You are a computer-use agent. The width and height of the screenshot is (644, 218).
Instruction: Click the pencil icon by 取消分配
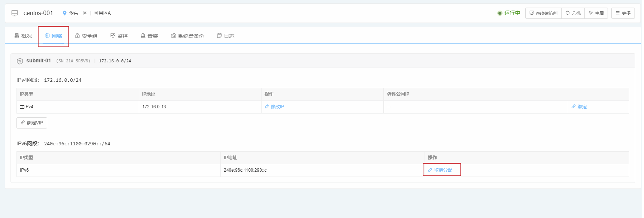coord(430,170)
